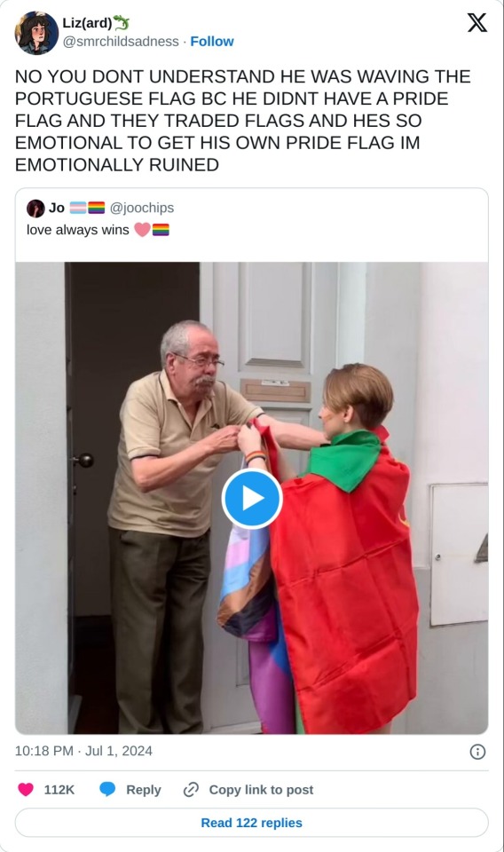Click the Liz(ard) display name
Screen dimensions: 504x852
tap(88, 23)
